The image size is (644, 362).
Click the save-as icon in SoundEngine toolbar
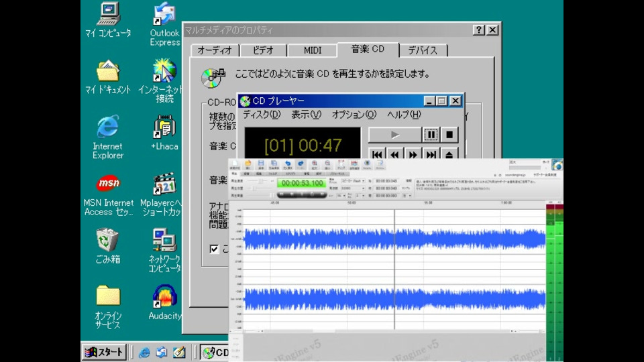click(x=274, y=165)
